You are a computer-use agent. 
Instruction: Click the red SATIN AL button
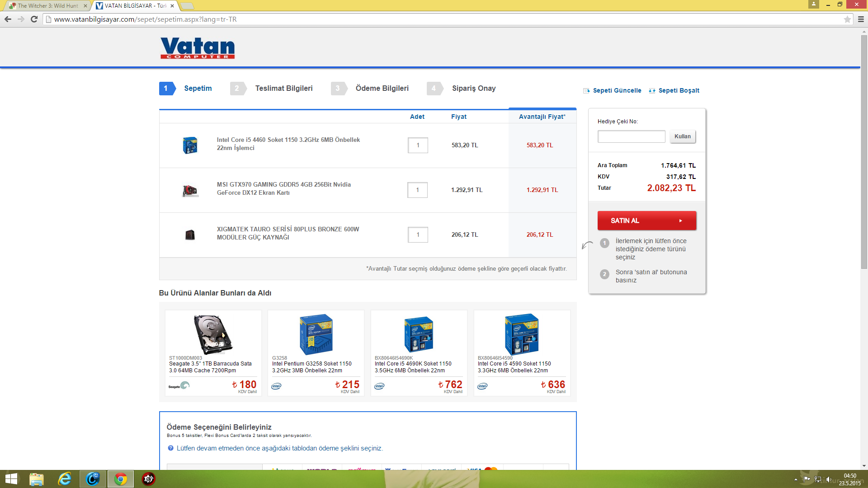click(646, 221)
